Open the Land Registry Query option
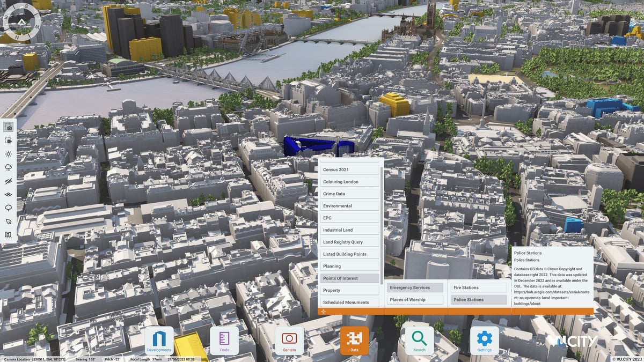The width and height of the screenshot is (644, 362). [x=349, y=242]
